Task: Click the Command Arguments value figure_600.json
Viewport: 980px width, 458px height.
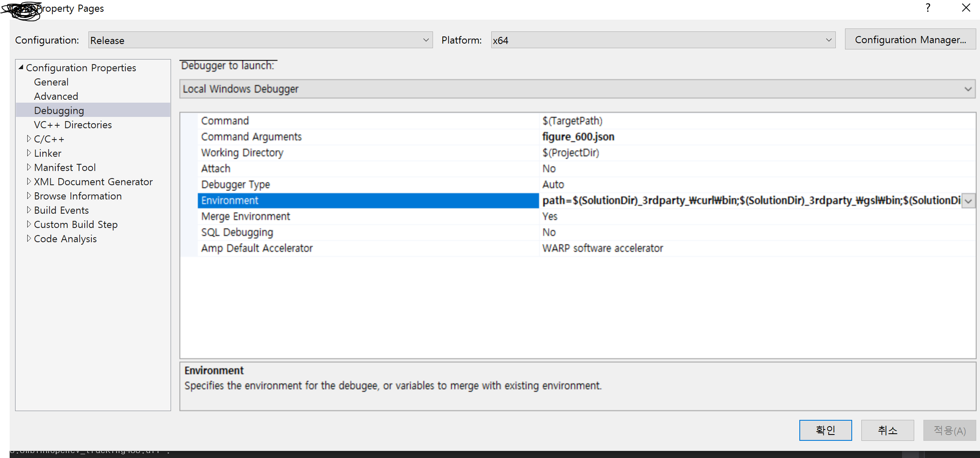Action: click(x=578, y=137)
